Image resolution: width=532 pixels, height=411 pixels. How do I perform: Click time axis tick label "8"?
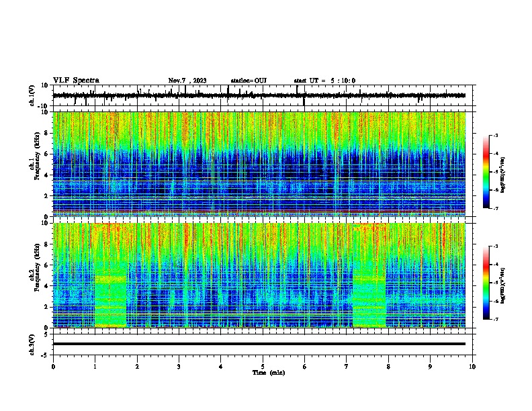point(388,367)
